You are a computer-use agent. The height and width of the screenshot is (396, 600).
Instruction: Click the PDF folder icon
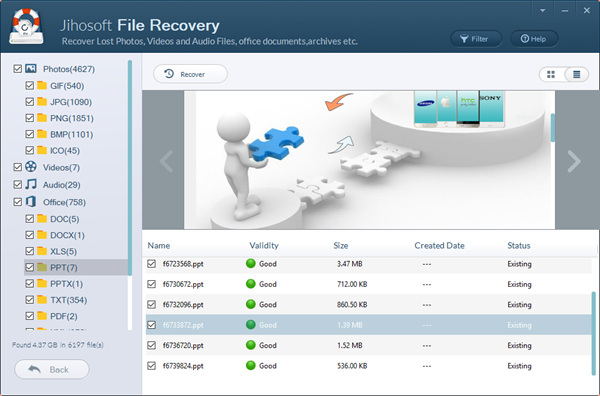coord(42,316)
